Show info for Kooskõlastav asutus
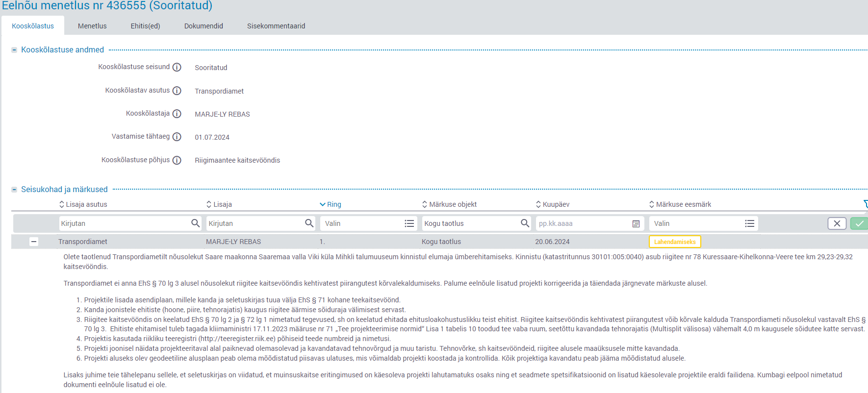 pos(177,91)
